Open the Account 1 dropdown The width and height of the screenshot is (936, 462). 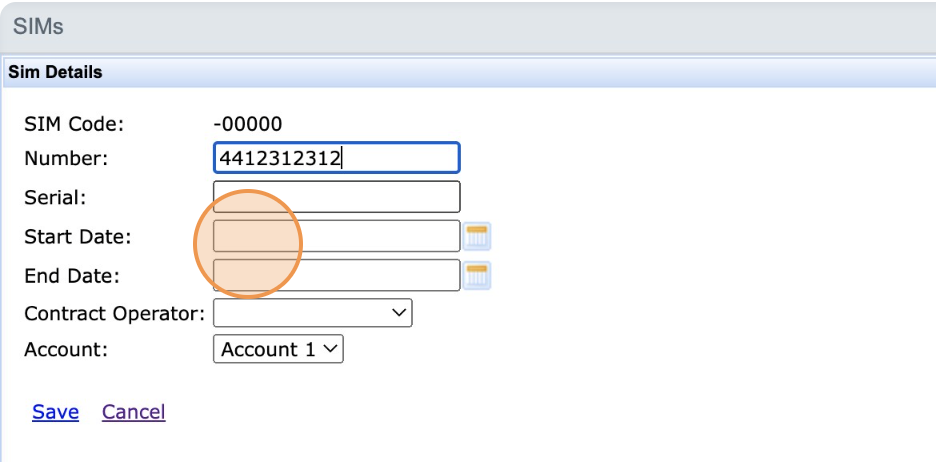coord(278,349)
